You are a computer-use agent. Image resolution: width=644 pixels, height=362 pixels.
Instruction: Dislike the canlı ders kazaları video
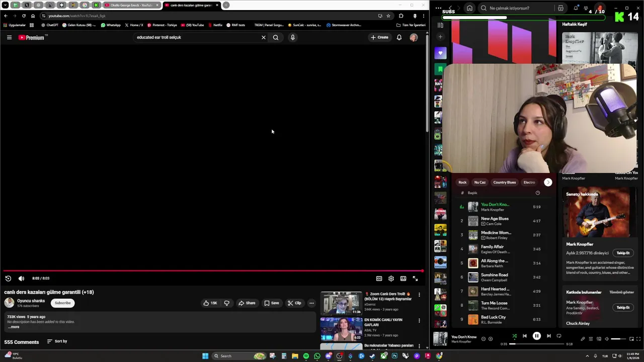(226, 303)
